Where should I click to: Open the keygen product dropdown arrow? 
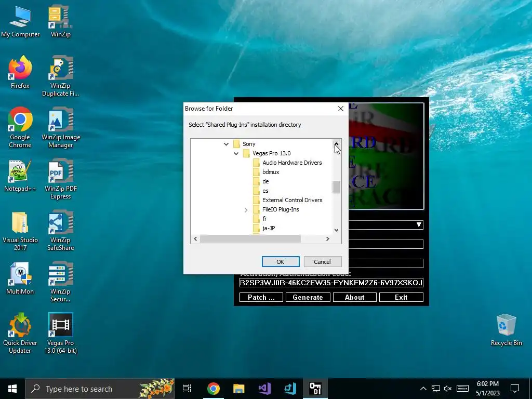(419, 225)
